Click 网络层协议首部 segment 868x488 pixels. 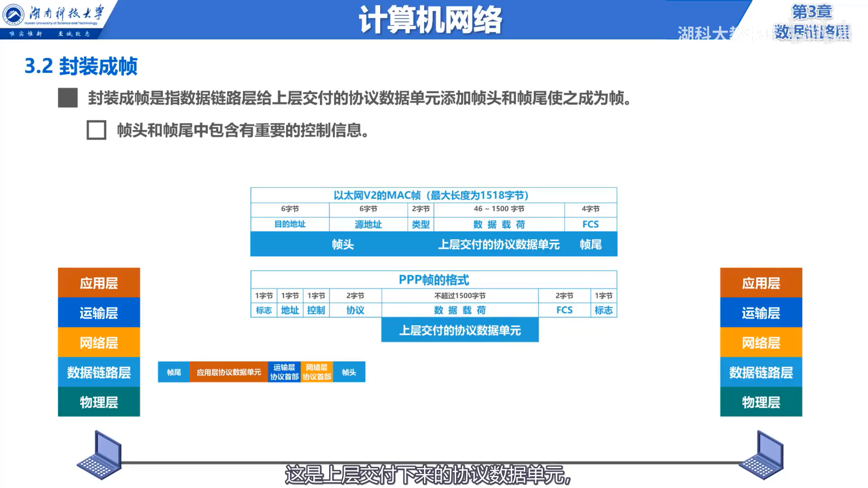(317, 372)
